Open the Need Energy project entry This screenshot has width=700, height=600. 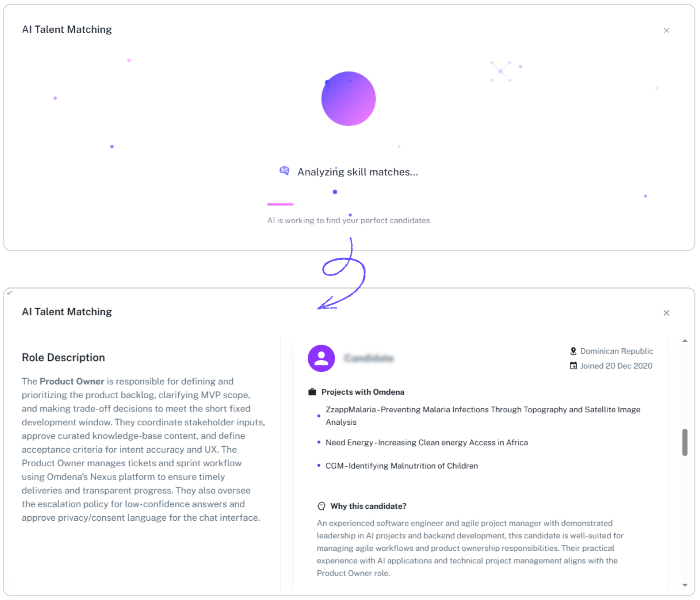(426, 442)
